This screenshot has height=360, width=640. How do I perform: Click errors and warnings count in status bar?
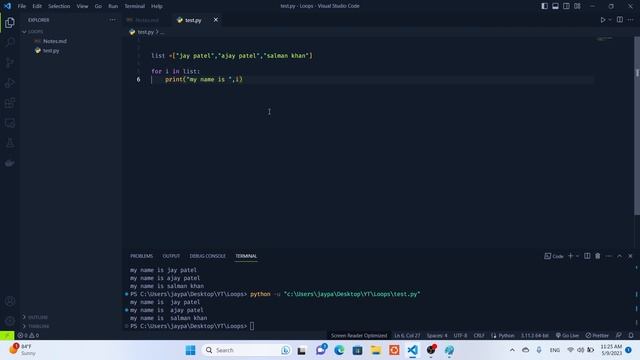click(28, 335)
